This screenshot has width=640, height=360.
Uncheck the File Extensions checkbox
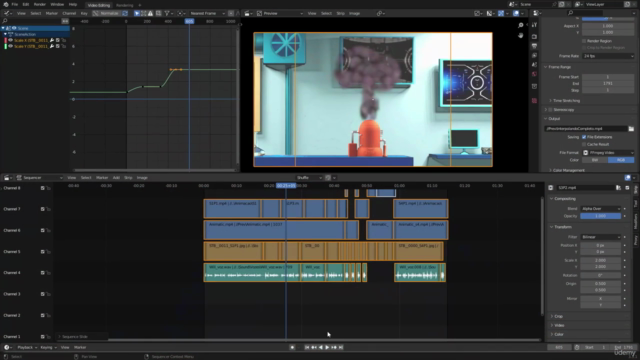click(584, 137)
